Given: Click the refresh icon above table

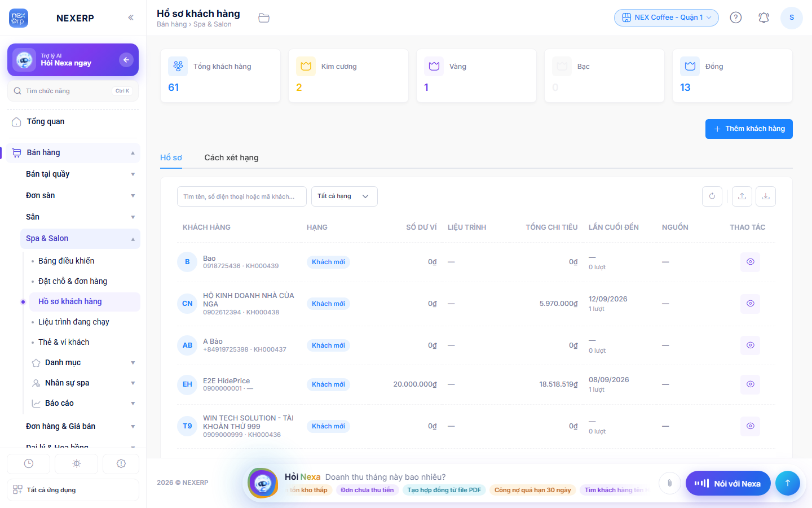Looking at the screenshot, I should tap(712, 196).
